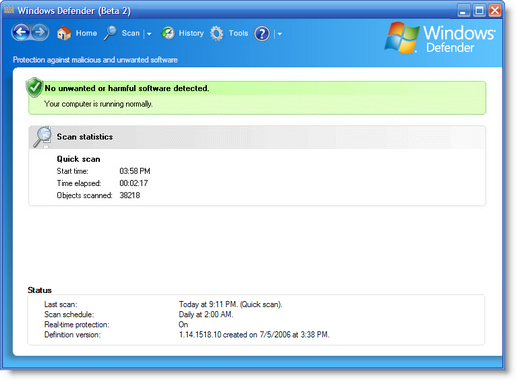Click the 'Definition version:' label

pos(72,334)
